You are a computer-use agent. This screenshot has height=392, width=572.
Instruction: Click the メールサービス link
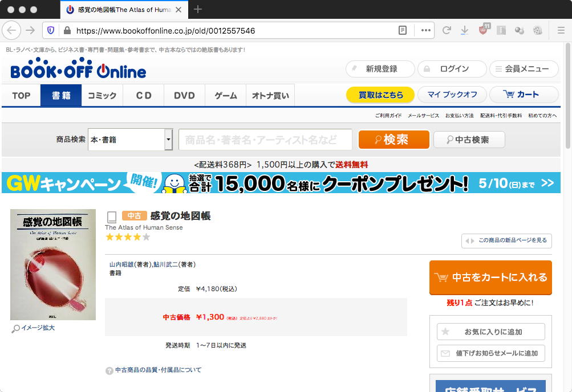[x=423, y=116]
